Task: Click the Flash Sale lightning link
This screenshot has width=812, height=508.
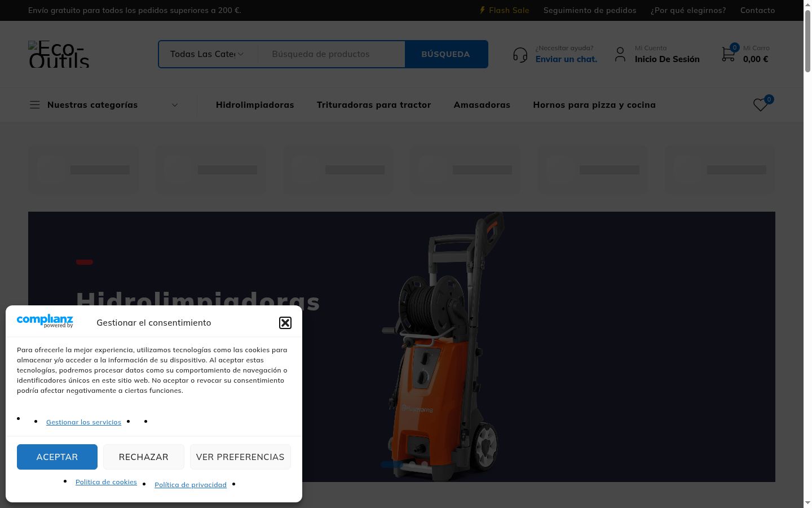Action: tap(504, 10)
